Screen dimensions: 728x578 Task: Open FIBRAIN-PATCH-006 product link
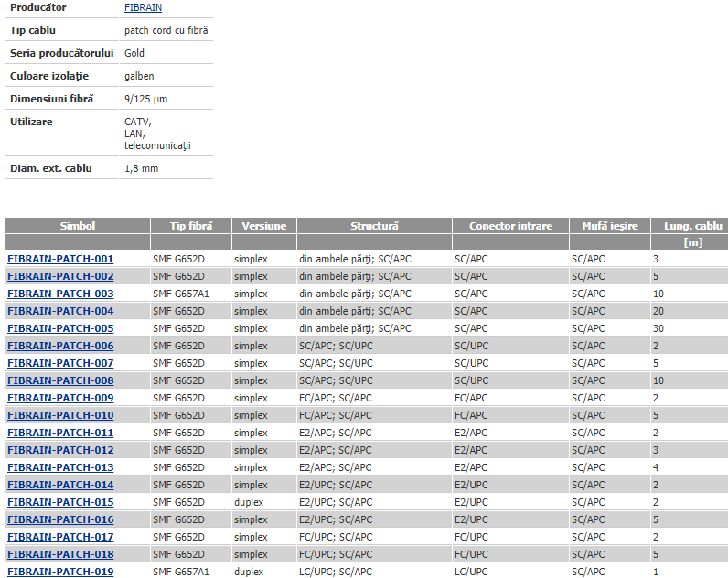point(60,346)
